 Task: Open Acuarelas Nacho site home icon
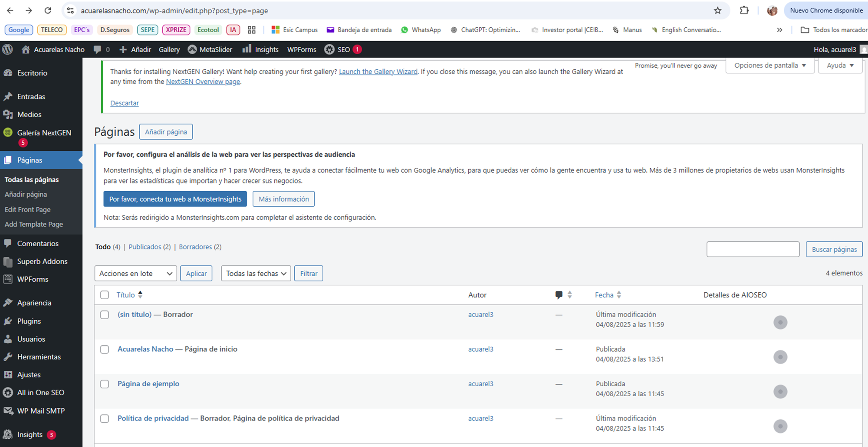pyautogui.click(x=26, y=49)
